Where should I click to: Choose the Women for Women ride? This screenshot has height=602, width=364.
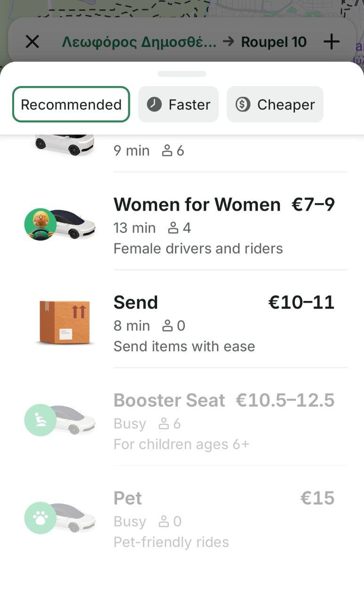coord(197,205)
